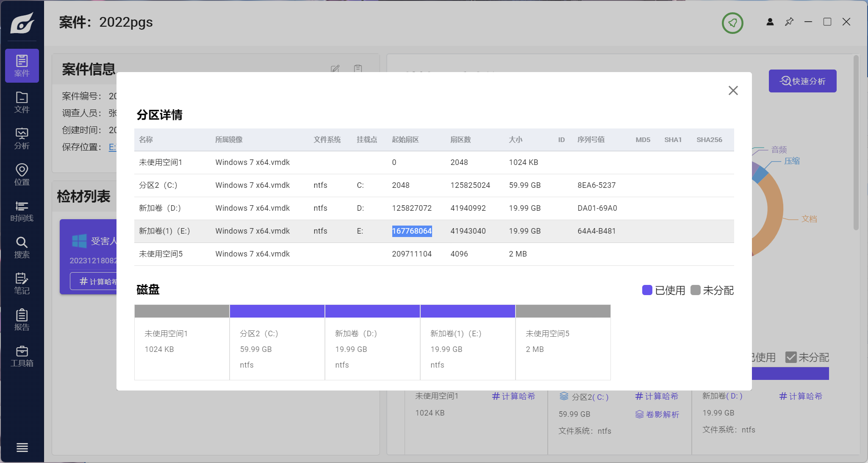Click the 所属镜像 column header
The image size is (868, 463).
tap(229, 139)
